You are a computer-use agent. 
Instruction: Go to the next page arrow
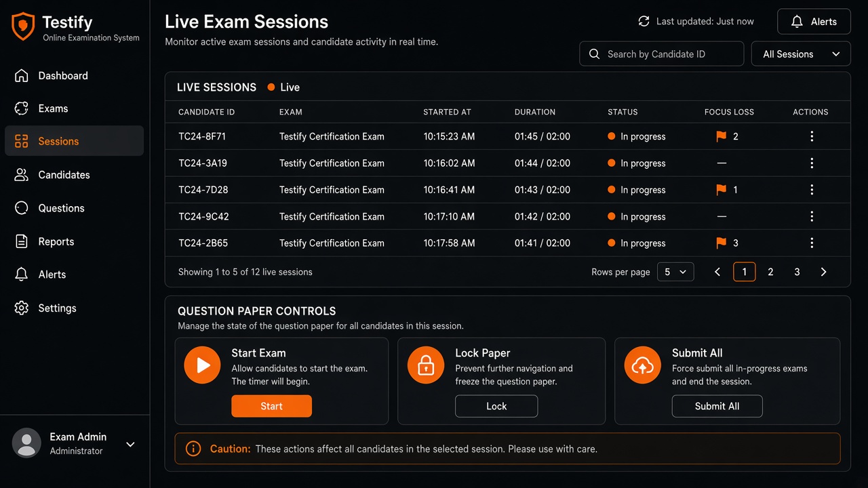[x=823, y=272]
